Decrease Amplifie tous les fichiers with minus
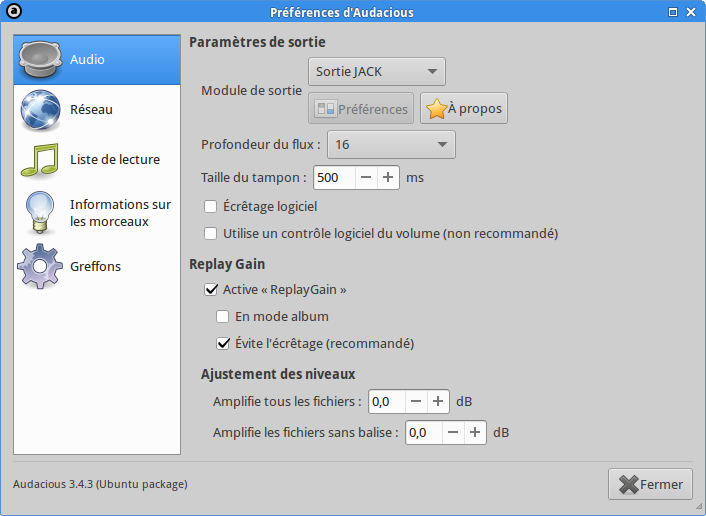The height and width of the screenshot is (516, 706). click(416, 402)
